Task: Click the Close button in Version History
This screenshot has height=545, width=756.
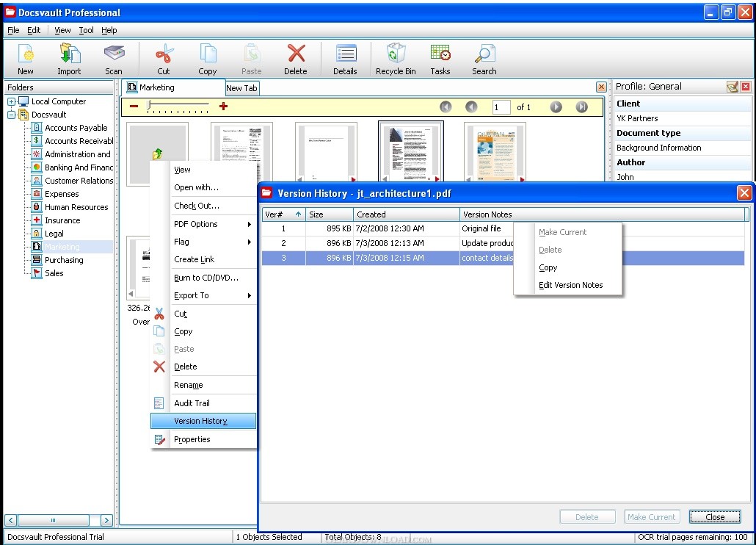Action: (x=715, y=517)
